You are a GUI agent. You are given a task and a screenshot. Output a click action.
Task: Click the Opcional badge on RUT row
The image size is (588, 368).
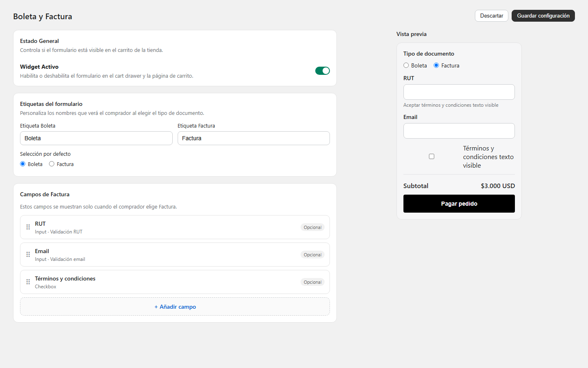312,227
